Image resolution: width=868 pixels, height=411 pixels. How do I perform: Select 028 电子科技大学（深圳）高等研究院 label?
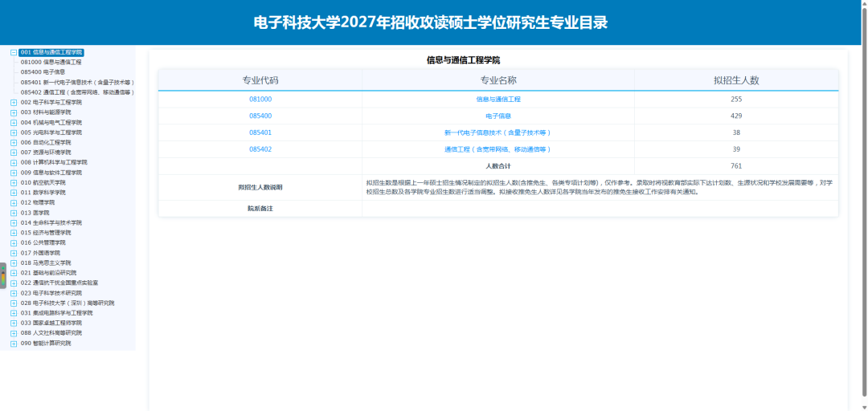click(68, 303)
